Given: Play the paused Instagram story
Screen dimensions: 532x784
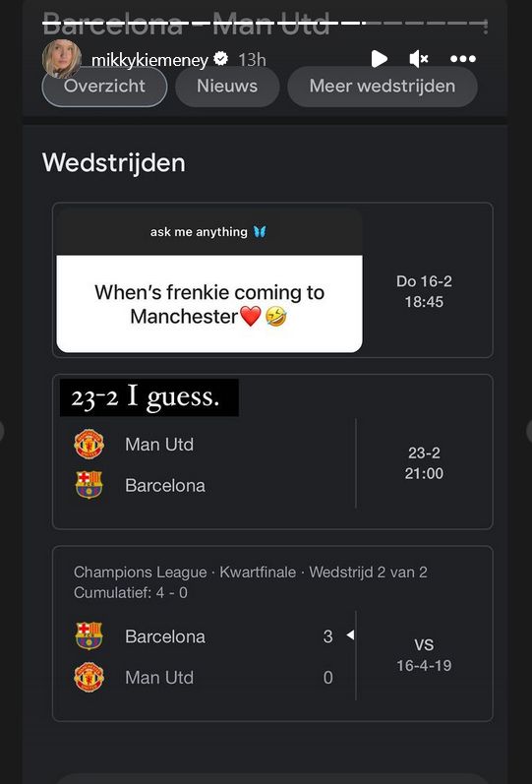Looking at the screenshot, I should click(x=379, y=59).
